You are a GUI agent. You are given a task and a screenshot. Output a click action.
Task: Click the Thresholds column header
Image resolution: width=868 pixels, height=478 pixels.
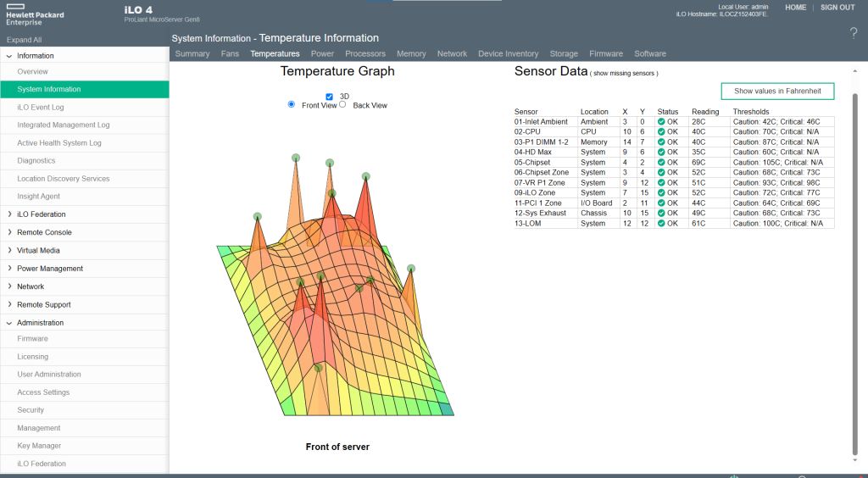click(751, 112)
